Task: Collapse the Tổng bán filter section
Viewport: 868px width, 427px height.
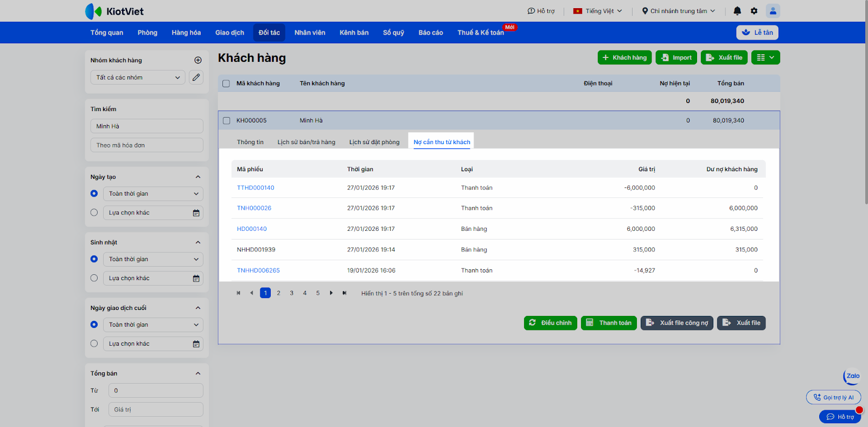Action: (198, 374)
